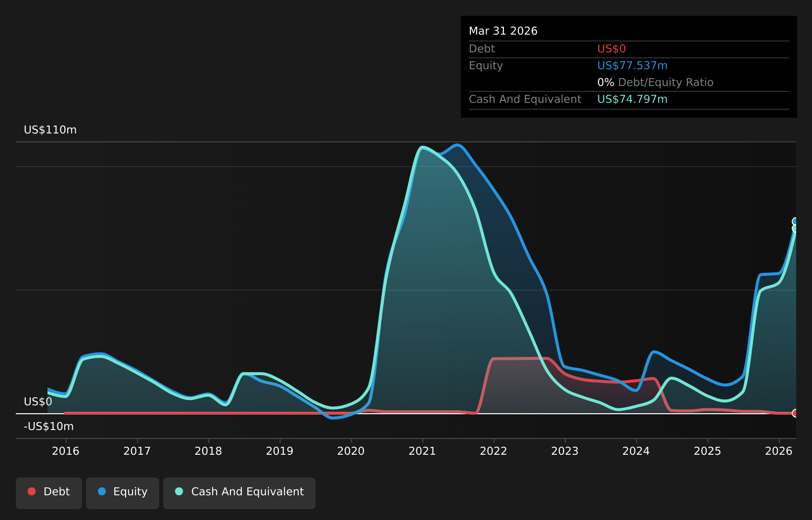Click the 2017 x-axis label

137,451
